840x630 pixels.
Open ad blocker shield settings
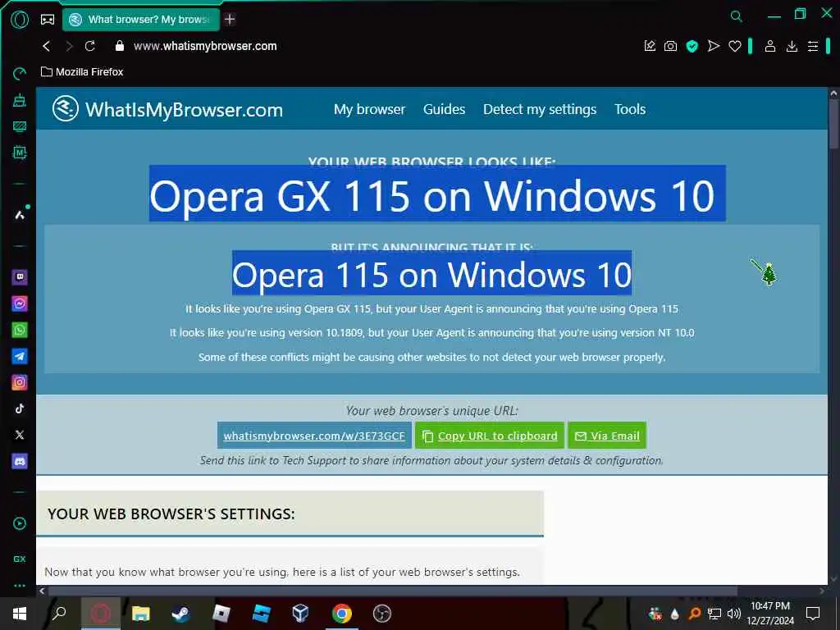692,46
